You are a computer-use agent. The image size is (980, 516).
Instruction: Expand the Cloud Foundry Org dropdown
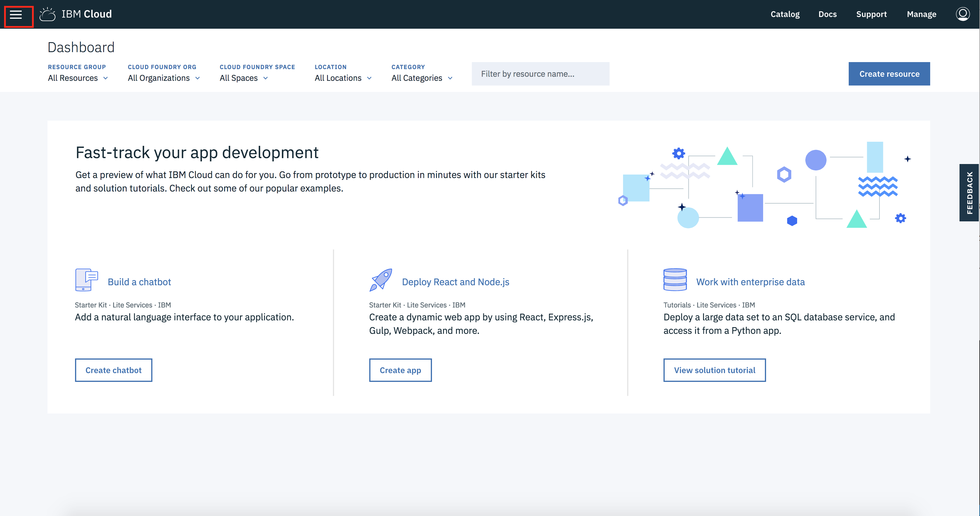pyautogui.click(x=164, y=78)
